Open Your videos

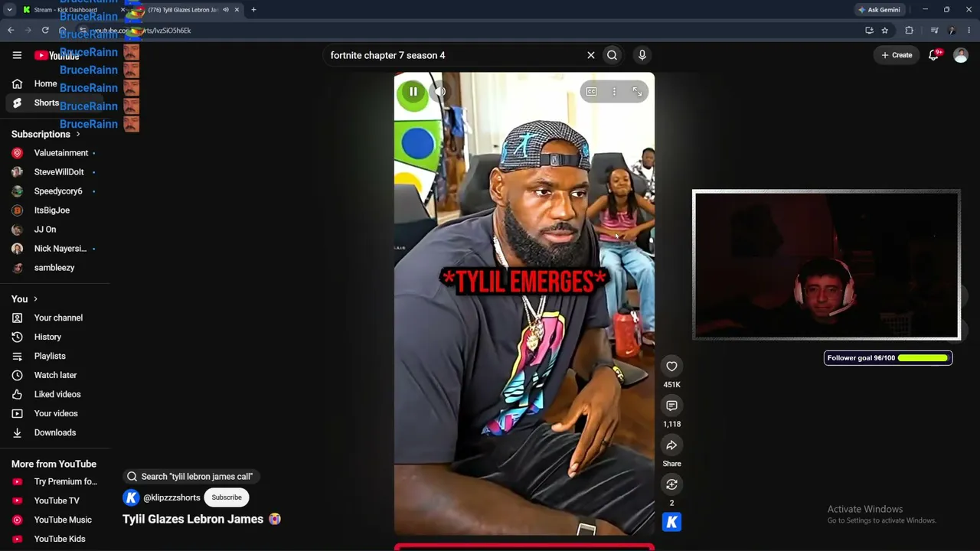click(55, 413)
